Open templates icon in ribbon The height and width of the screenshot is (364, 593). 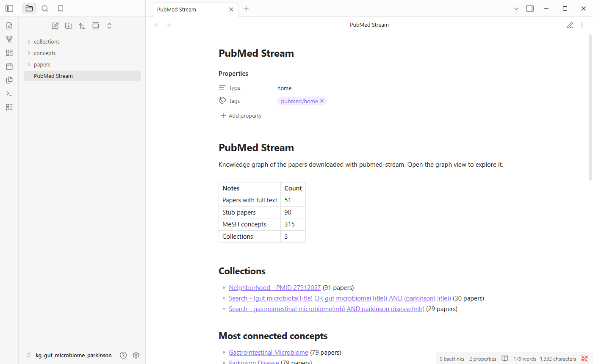(9, 80)
